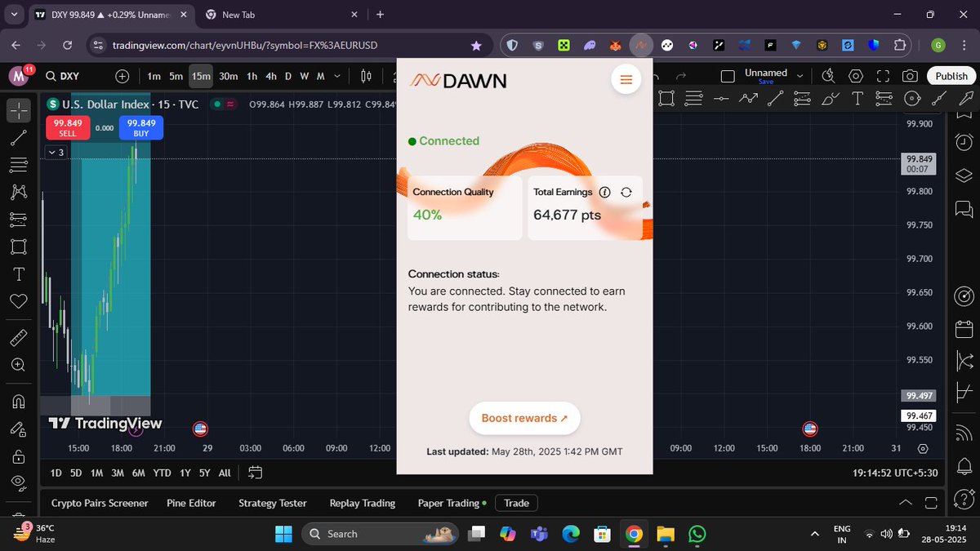
Task: Open the layout setup square icon
Action: click(x=728, y=76)
